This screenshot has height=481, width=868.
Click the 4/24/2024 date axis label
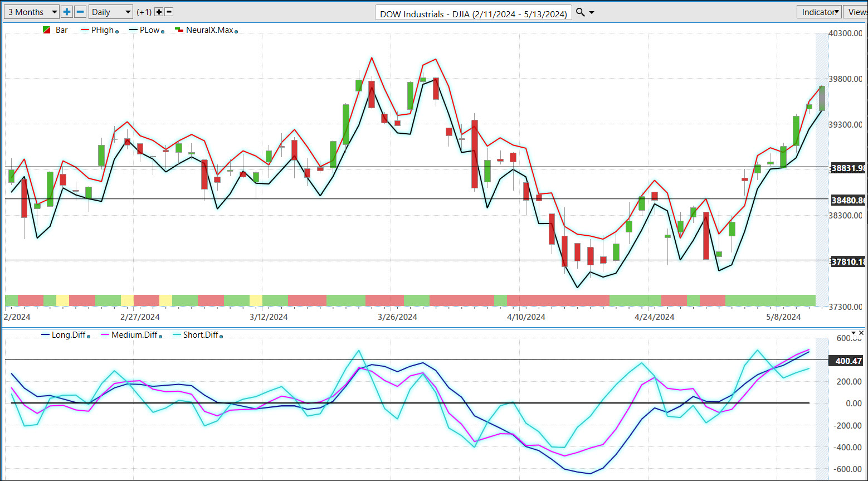click(x=655, y=317)
